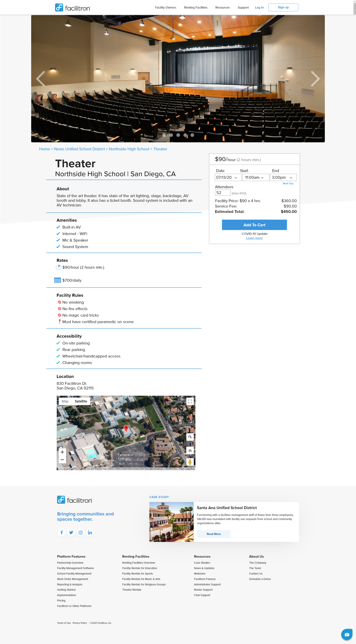Image resolution: width=356 pixels, height=644 pixels.
Task: Click Add To Cart button
Action: point(254,225)
